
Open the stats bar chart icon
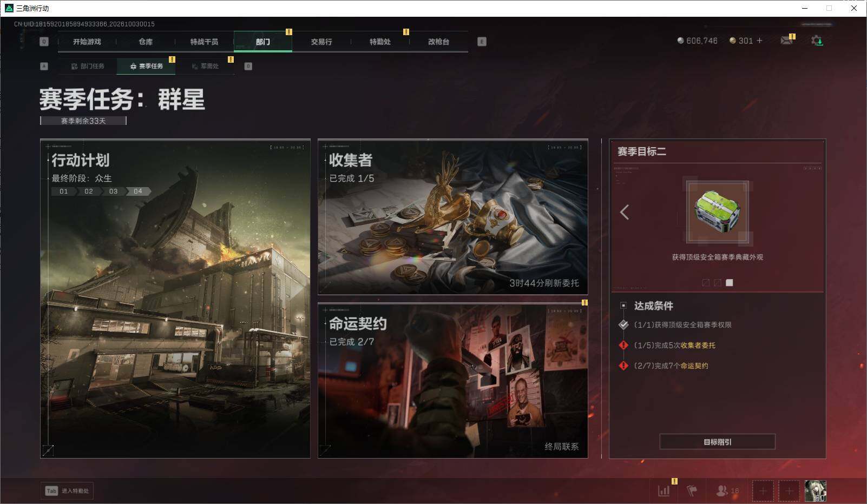[664, 490]
